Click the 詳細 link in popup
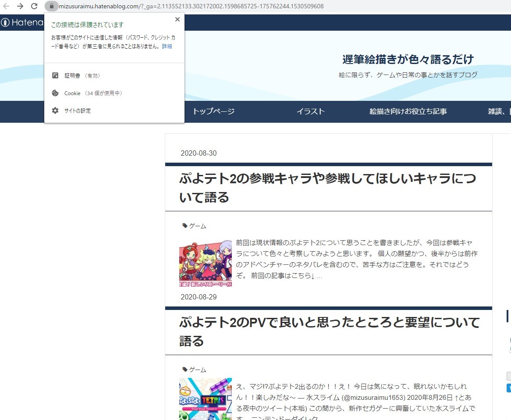Viewport: 511px width, 420px height. click(x=167, y=46)
